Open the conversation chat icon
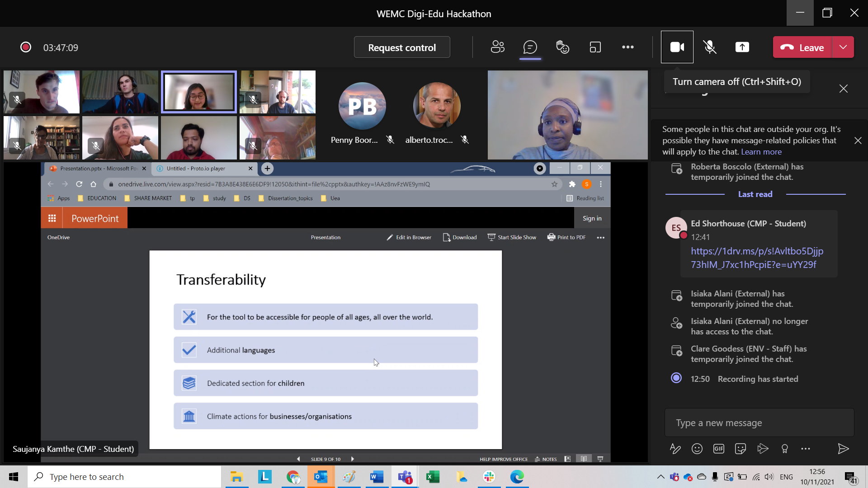This screenshot has width=868, height=488. [x=530, y=47]
